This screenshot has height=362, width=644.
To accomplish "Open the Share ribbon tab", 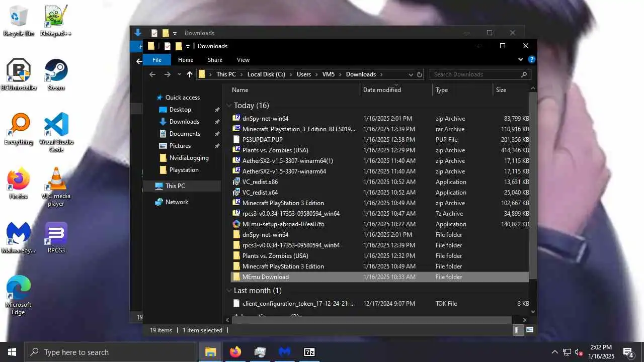I will (215, 60).
